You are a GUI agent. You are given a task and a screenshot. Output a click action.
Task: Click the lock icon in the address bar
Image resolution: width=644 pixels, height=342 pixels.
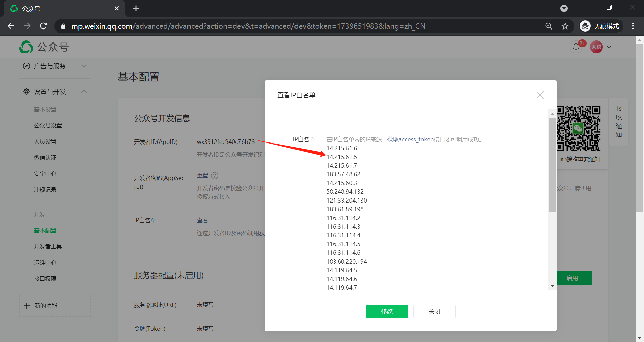(x=63, y=26)
